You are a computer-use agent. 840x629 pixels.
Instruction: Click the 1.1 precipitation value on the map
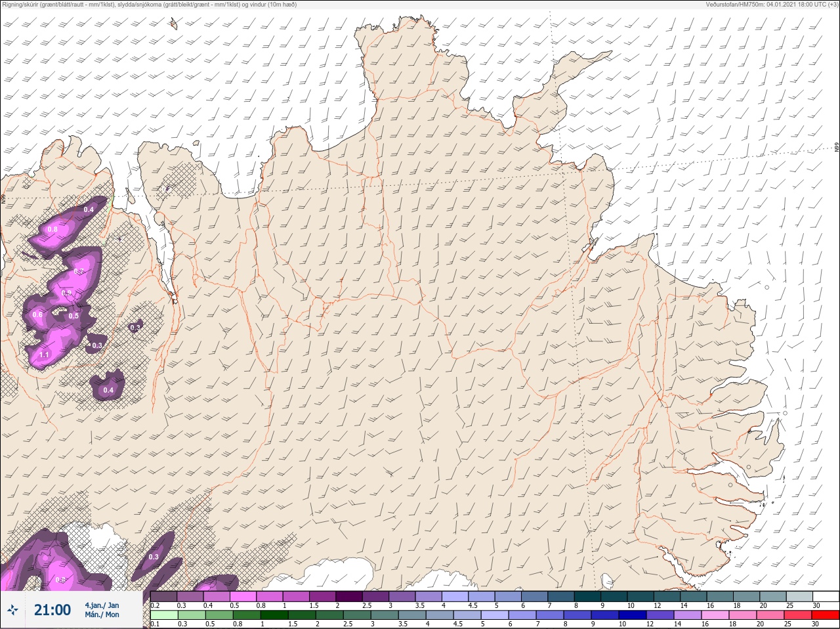(44, 355)
